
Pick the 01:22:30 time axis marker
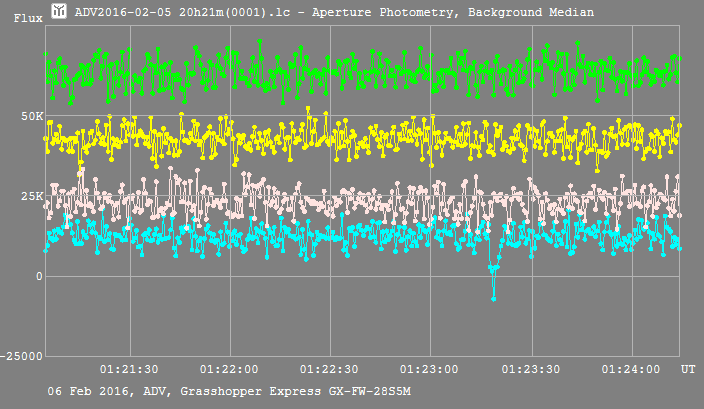click(331, 370)
